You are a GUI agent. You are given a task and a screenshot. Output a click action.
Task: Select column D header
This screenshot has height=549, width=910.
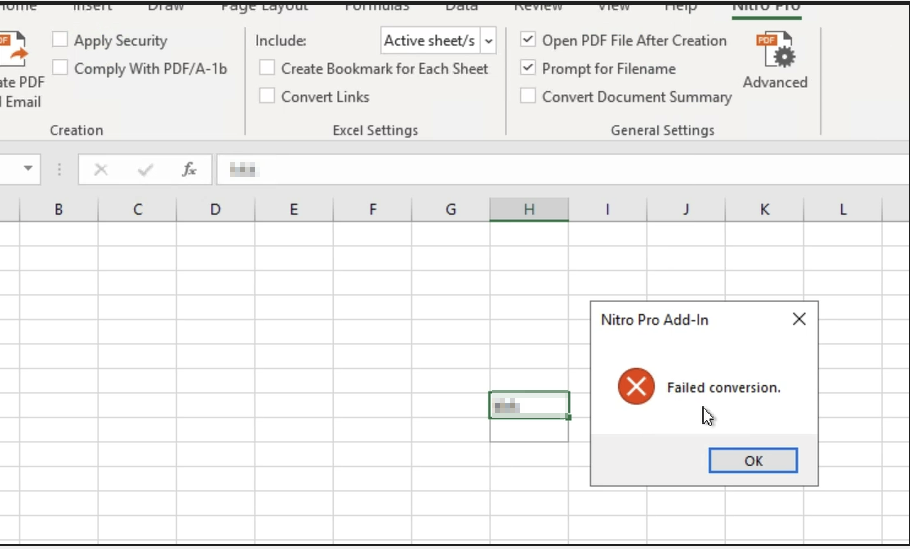(215, 210)
